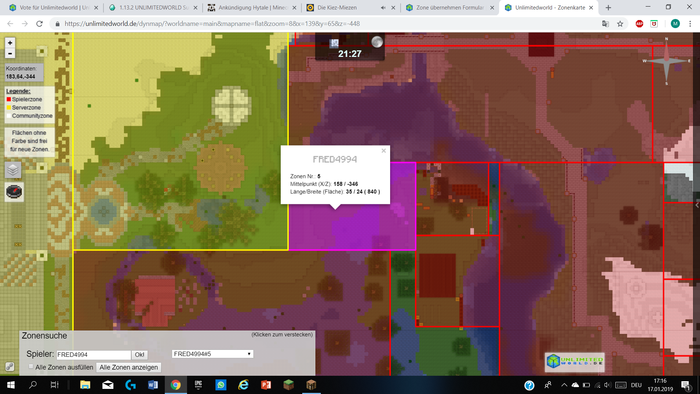Viewport: 700px width, 394px height.
Task: Focus the Spieler name input field
Action: pos(93,355)
